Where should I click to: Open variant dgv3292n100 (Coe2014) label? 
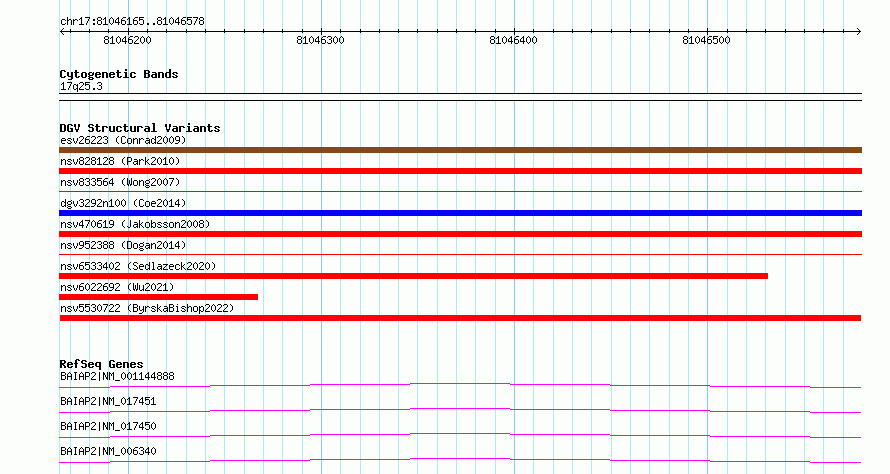[123, 203]
